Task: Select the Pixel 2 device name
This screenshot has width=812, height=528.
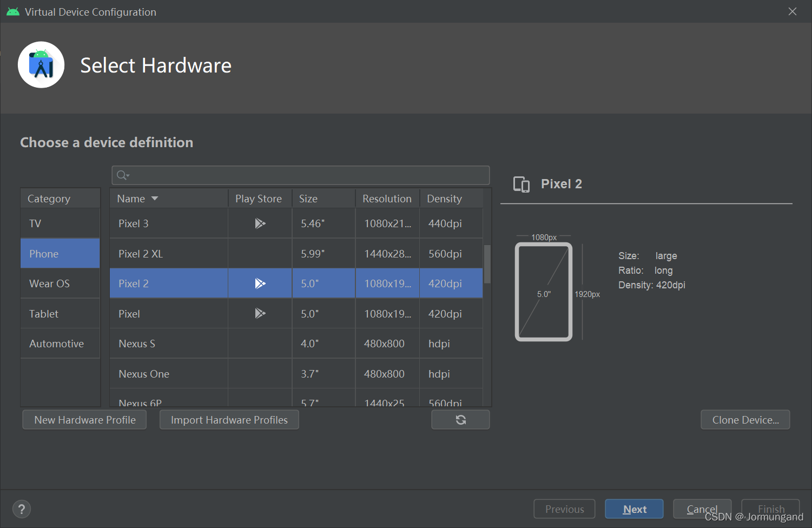Action: pyautogui.click(x=134, y=283)
